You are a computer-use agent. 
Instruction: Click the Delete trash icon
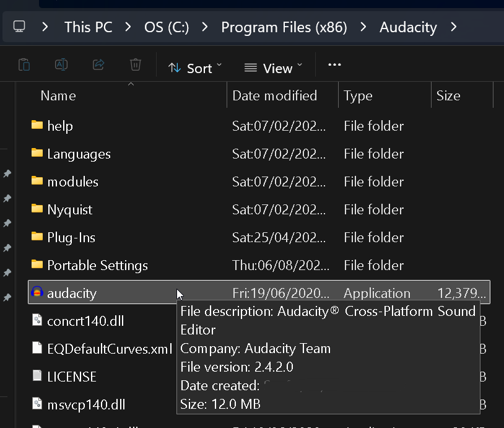136,64
